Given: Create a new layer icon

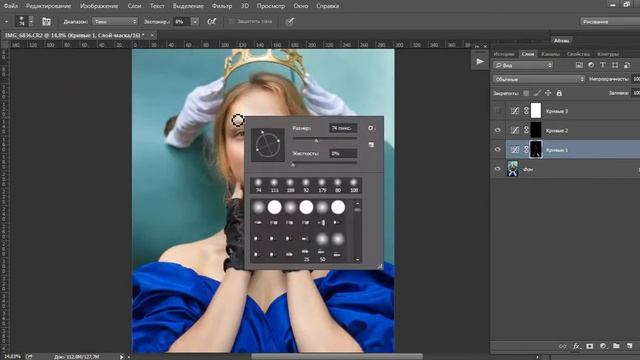Looking at the screenshot, I should click(629, 346).
